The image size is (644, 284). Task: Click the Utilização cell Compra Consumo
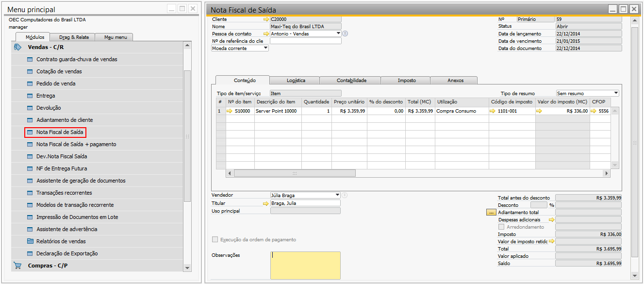tap(462, 111)
